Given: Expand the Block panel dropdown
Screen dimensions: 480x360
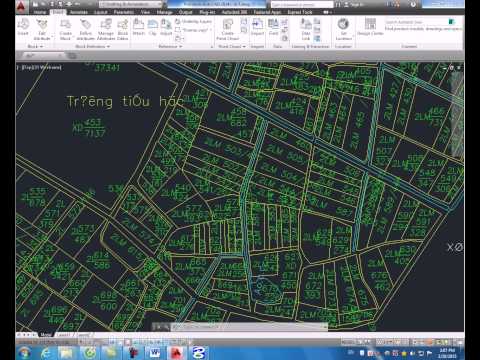Looking at the screenshot, I should 35,46.
